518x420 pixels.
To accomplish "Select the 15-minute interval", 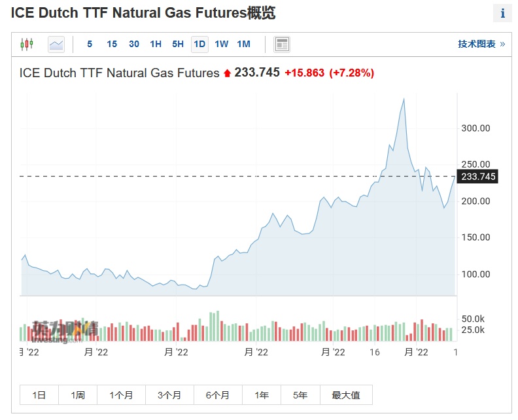I will [x=112, y=44].
